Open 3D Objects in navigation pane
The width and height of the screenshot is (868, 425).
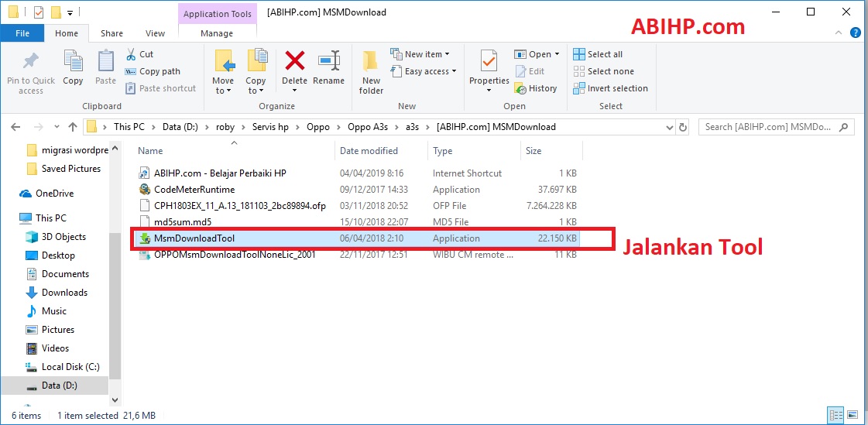(x=56, y=236)
